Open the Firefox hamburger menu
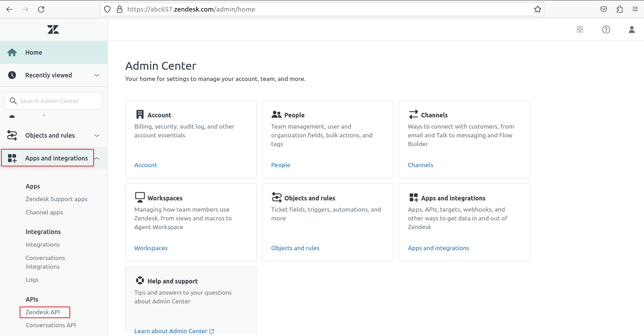644x336 pixels. (x=635, y=9)
